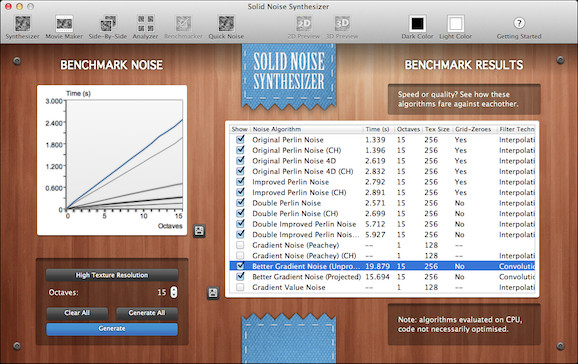The height and width of the screenshot is (364, 578).
Task: Toggle the High Texture Resolution button
Action: (112, 275)
